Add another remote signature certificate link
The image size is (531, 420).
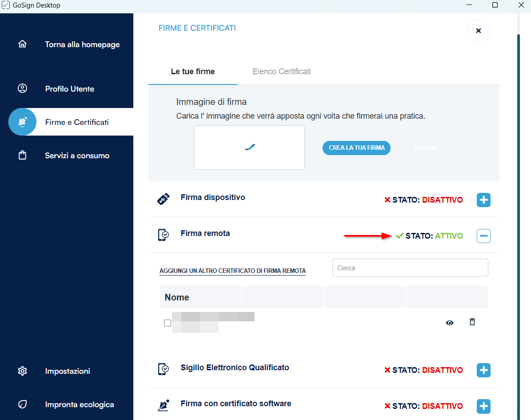[233, 271]
